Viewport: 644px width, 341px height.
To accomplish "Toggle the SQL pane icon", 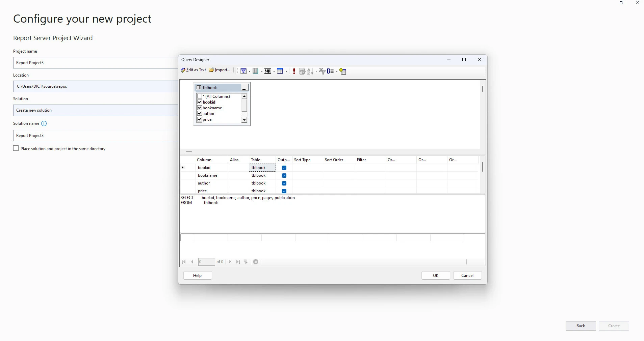I will (x=268, y=71).
